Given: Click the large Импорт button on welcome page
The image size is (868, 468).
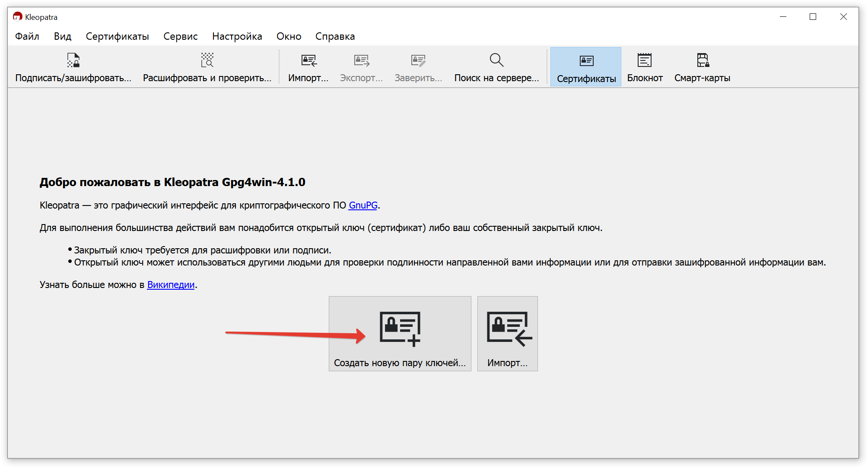Looking at the screenshot, I should click(x=508, y=334).
